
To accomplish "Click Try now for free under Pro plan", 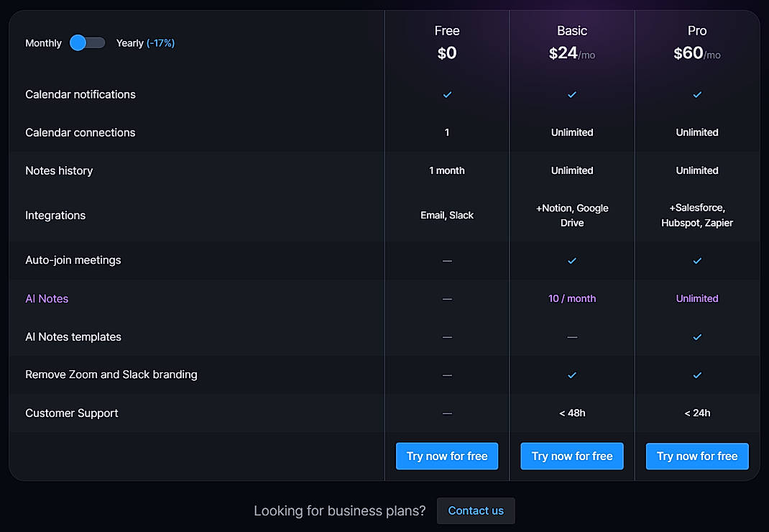I will [x=697, y=456].
